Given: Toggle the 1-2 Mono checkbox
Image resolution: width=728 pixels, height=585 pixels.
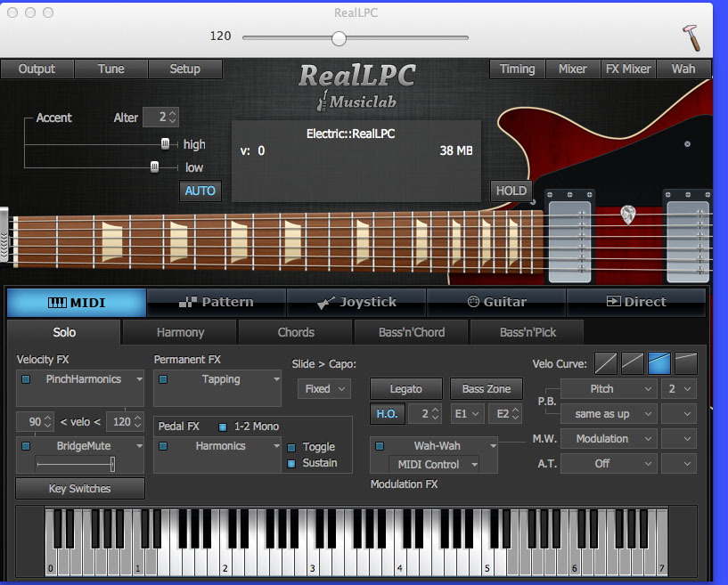Looking at the screenshot, I should click(223, 427).
